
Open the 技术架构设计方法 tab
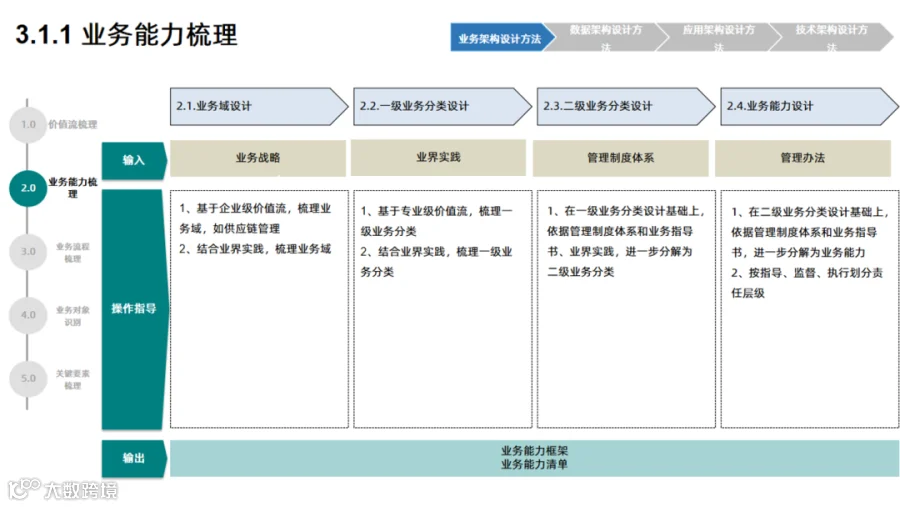point(832,37)
